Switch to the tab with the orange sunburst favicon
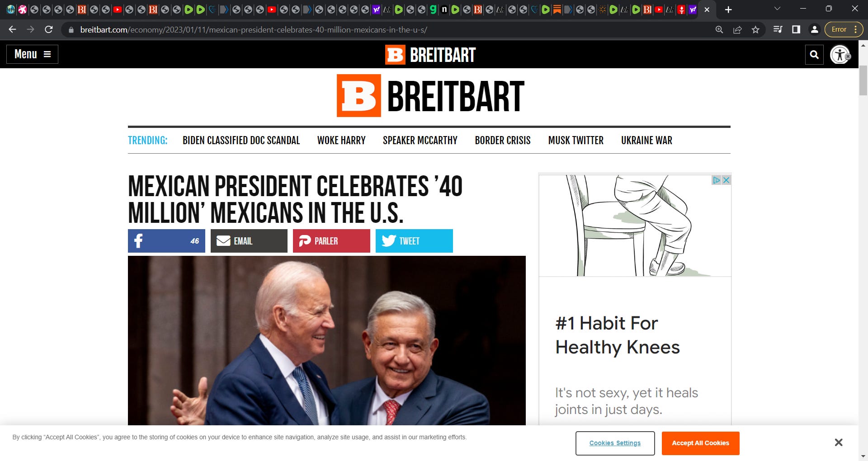 tap(602, 9)
